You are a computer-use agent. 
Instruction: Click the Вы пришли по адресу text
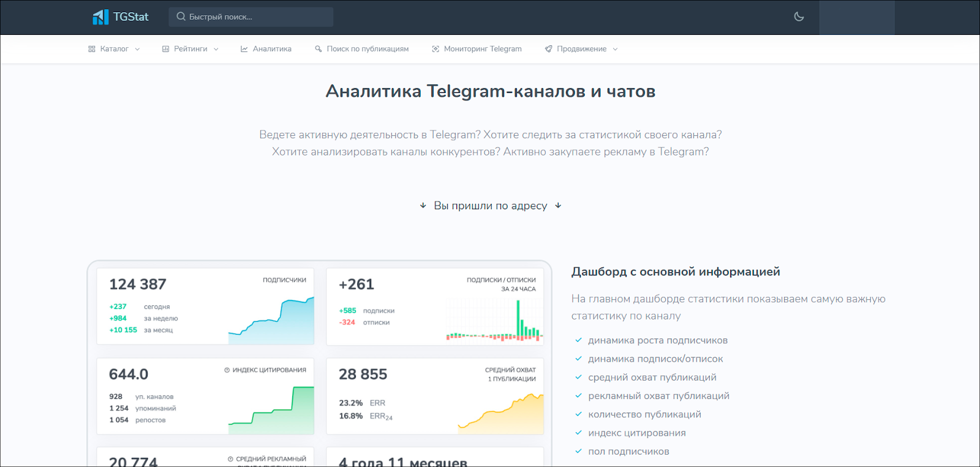coord(491,206)
